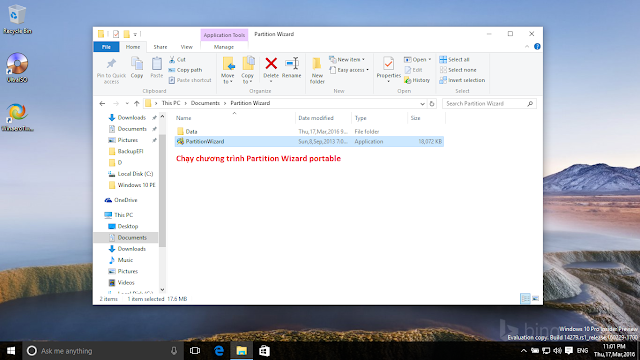This screenshot has width=640, height=360.
Task: Click the red Delete icon
Action: [x=271, y=63]
